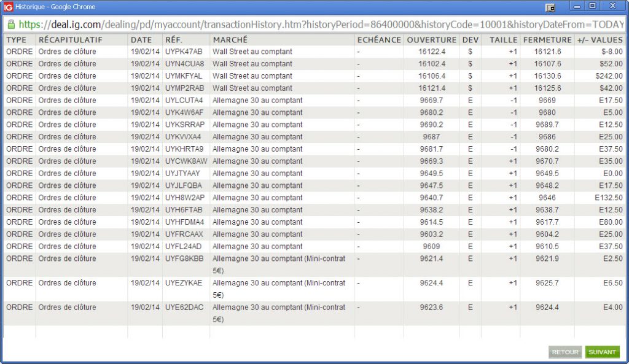Click the DATE column header
The image size is (629, 364).
pos(141,40)
